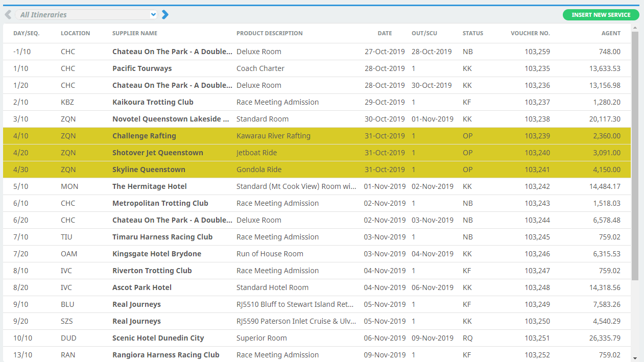This screenshot has height=362, width=644.
Task: Sort by the Location column header
Action: (75, 33)
